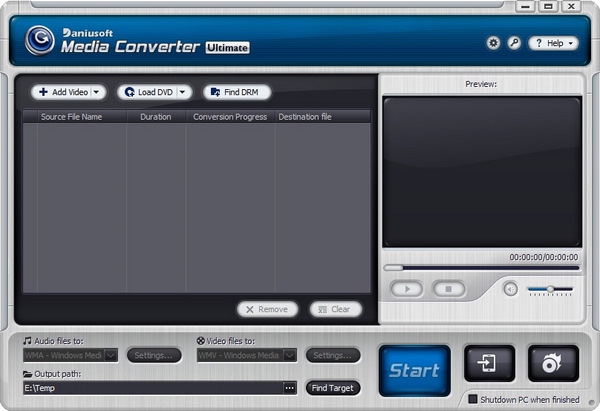
Task: Open video Settings button
Action: pos(333,356)
